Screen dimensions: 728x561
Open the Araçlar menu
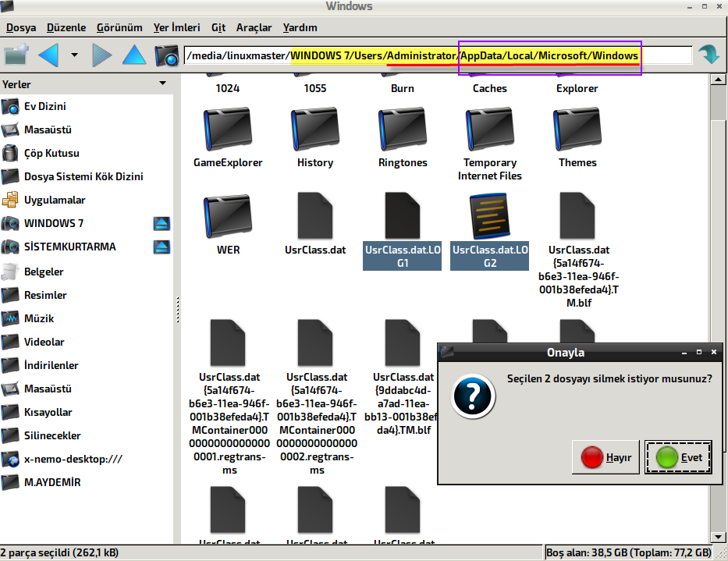tap(254, 27)
